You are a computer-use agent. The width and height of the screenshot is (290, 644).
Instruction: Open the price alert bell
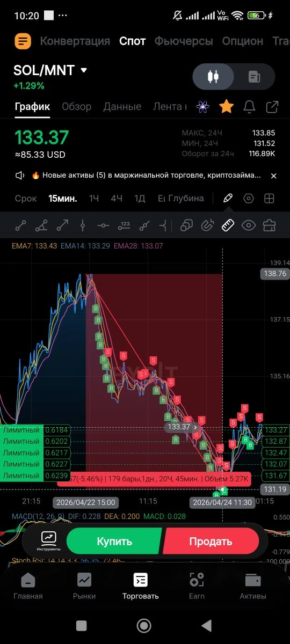(249, 107)
